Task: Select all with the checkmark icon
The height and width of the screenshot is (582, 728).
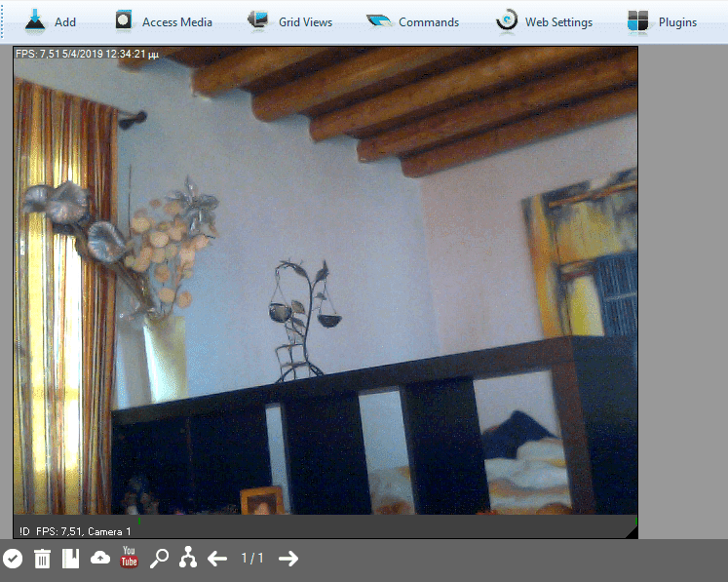Action: pyautogui.click(x=13, y=559)
